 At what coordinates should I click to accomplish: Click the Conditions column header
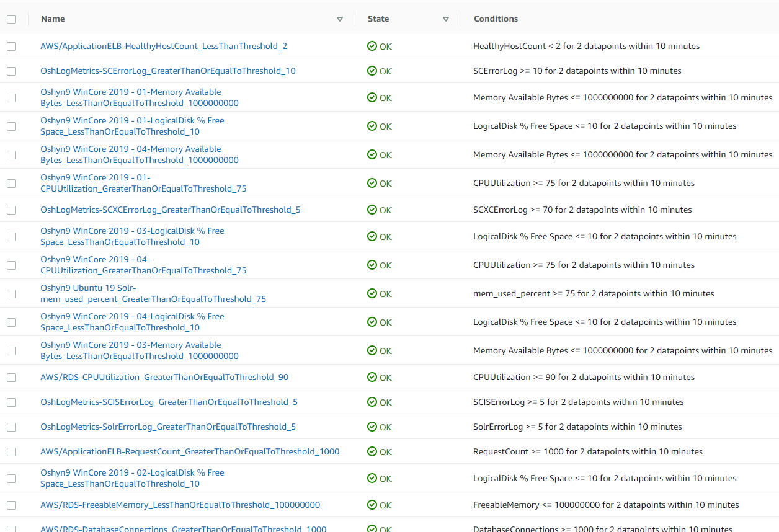(496, 19)
